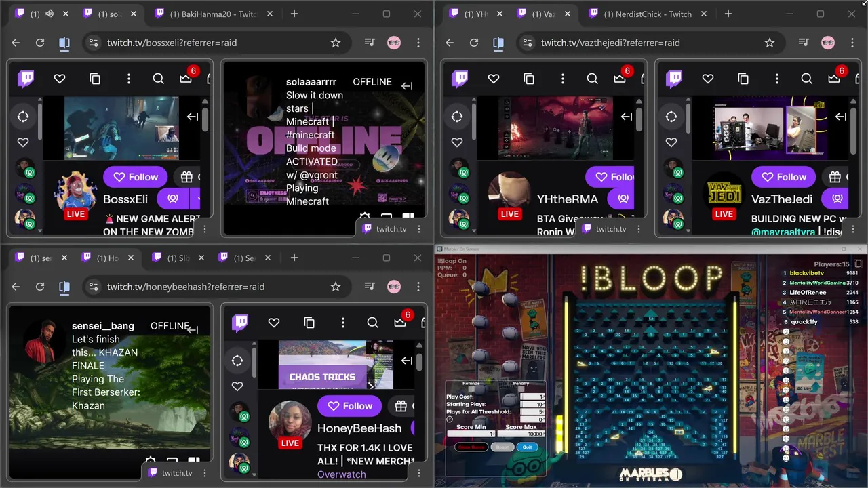Follow YHtheRMA channel

pyautogui.click(x=609, y=177)
